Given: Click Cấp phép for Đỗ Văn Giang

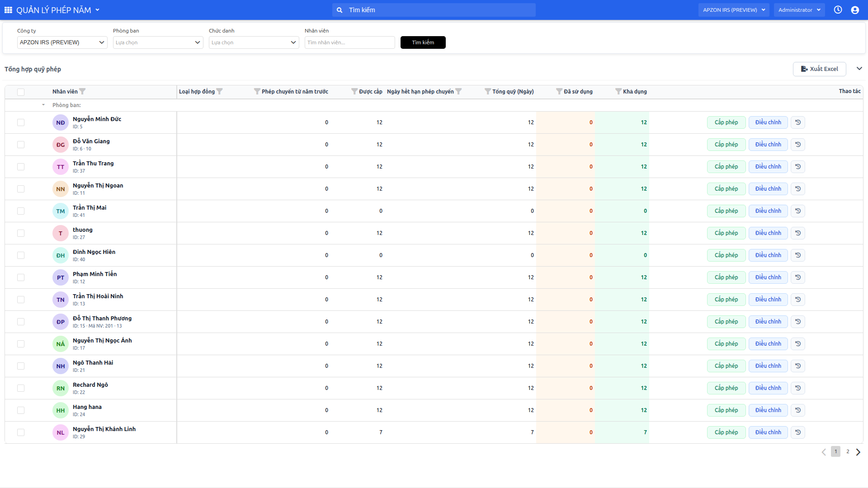Looking at the screenshot, I should (x=726, y=145).
